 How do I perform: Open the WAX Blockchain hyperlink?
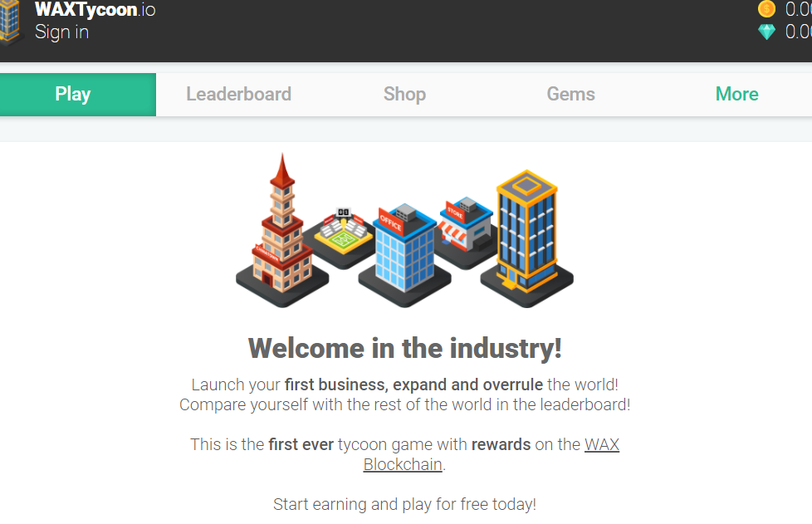(x=491, y=454)
